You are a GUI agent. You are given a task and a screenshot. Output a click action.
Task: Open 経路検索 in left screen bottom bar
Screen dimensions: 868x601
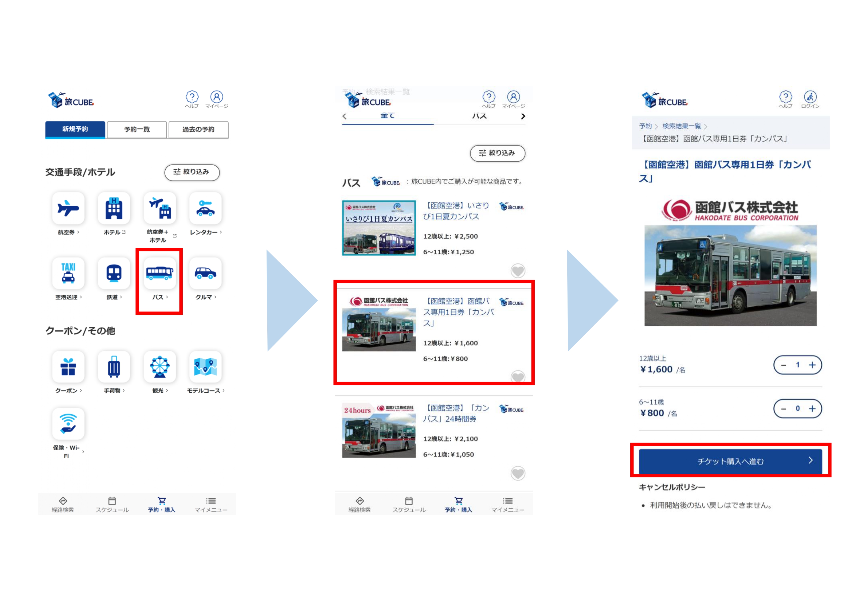coord(63,505)
